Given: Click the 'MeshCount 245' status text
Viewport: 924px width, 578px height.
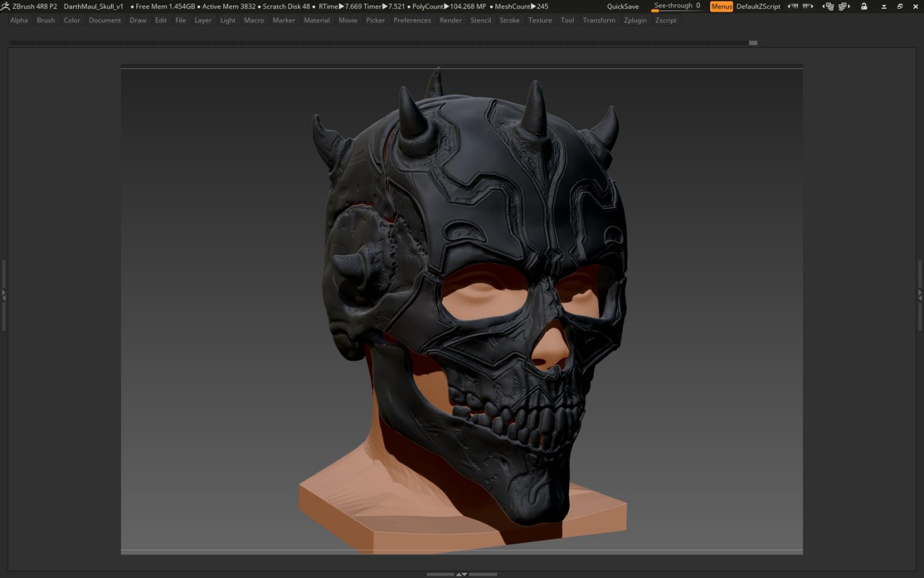Looking at the screenshot, I should pos(521,7).
